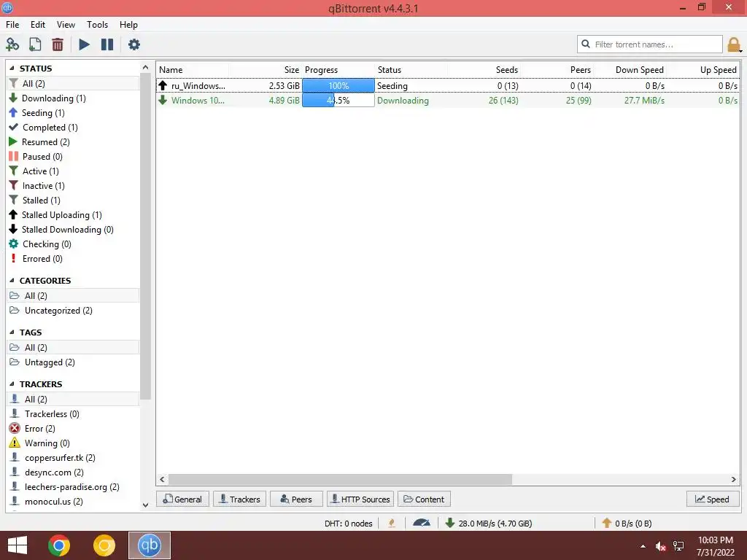Screen dimensions: 747x560
Task: Click the alternative speed limits speedometer icon
Action: click(x=422, y=523)
